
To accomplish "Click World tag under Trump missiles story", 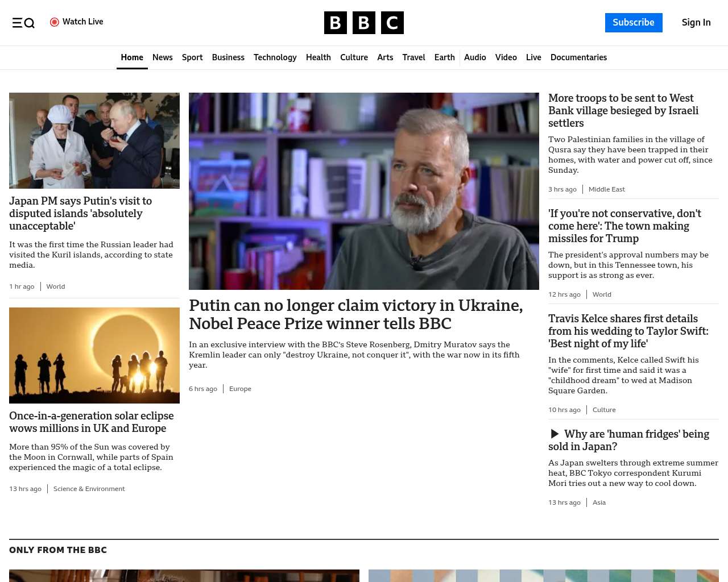I will pyautogui.click(x=602, y=294).
